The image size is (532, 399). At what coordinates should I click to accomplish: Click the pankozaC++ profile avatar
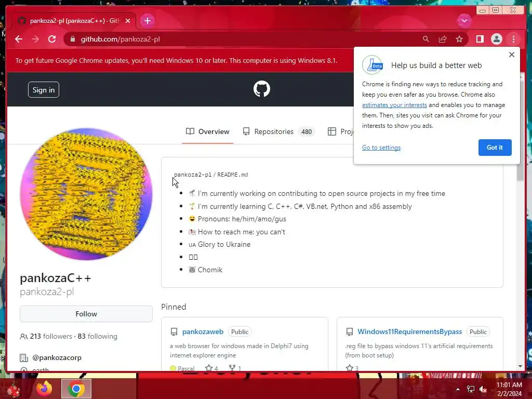tap(86, 194)
